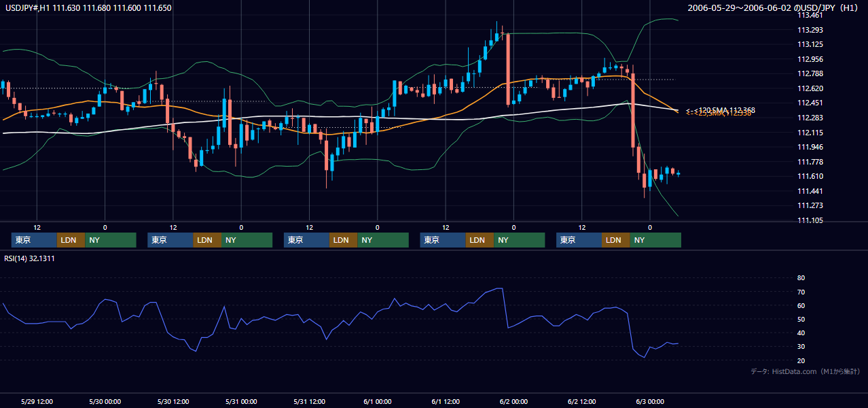This screenshot has width=868, height=408.
Task: Click the 5/30 00:00 date axis label
Action: 105,401
